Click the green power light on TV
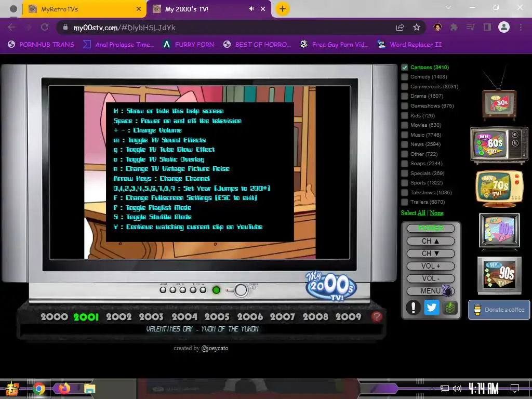 tap(216, 290)
